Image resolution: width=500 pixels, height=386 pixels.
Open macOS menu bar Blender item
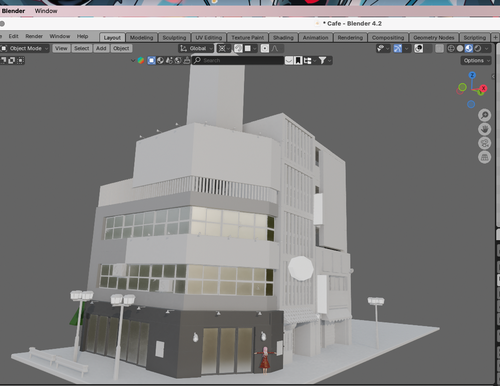click(13, 11)
